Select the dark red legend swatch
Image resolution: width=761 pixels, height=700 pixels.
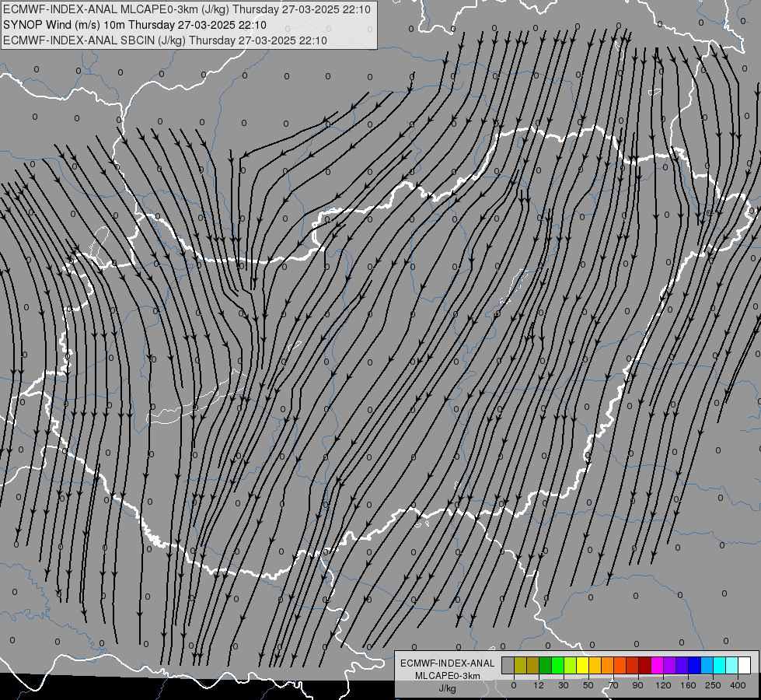645,665
